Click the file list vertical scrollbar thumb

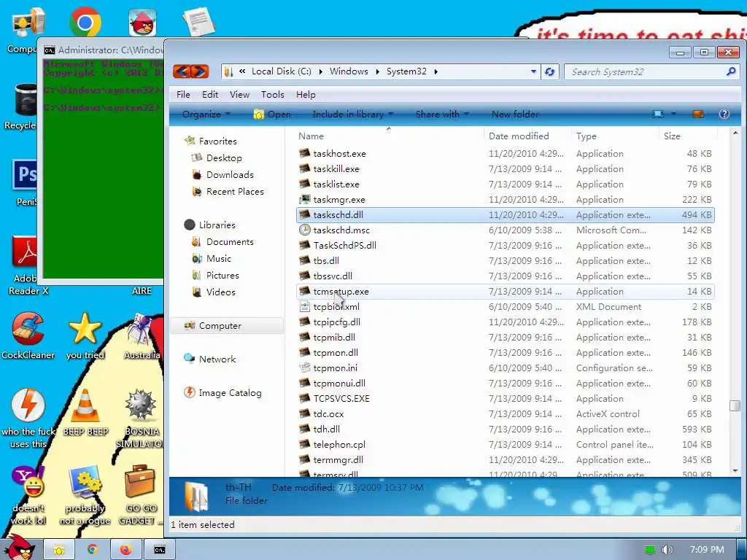735,405
